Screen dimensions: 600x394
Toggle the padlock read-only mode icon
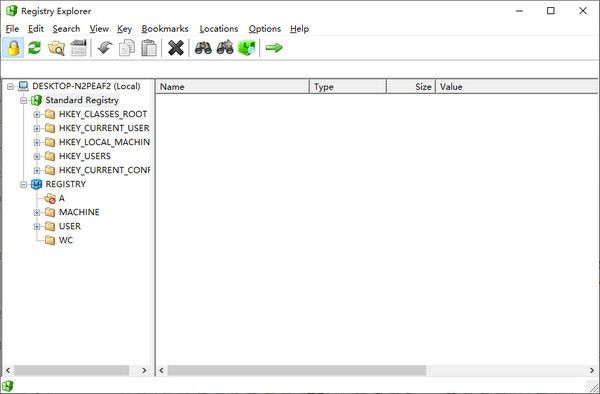[13, 48]
